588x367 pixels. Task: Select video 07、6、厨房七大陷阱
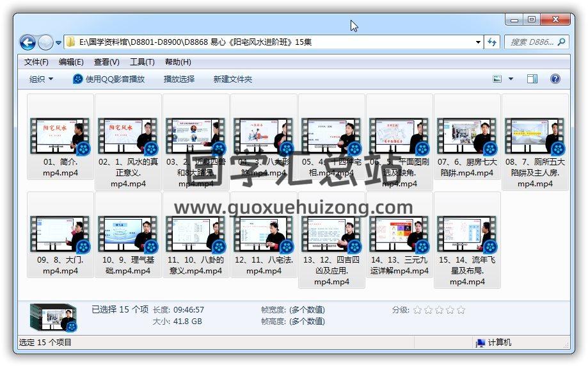tap(467, 137)
